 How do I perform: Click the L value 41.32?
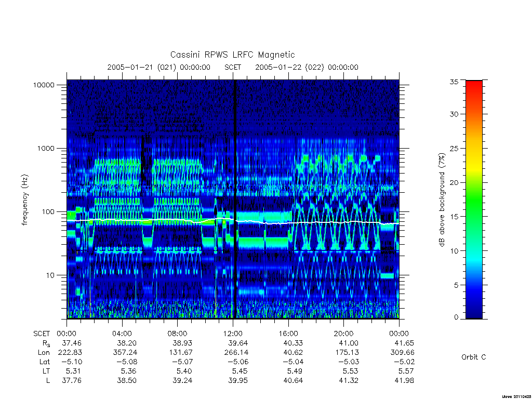[x=349, y=381]
